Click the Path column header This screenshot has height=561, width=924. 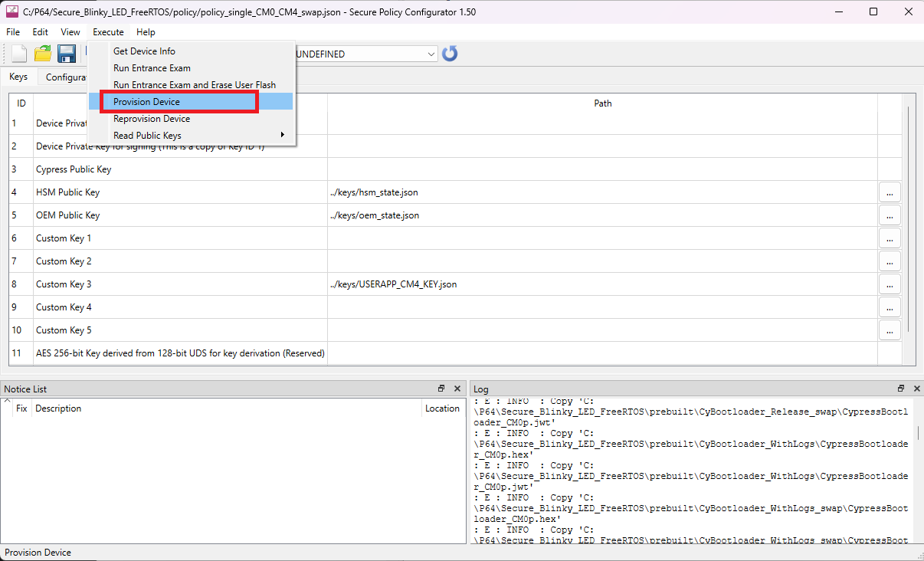[x=602, y=103]
